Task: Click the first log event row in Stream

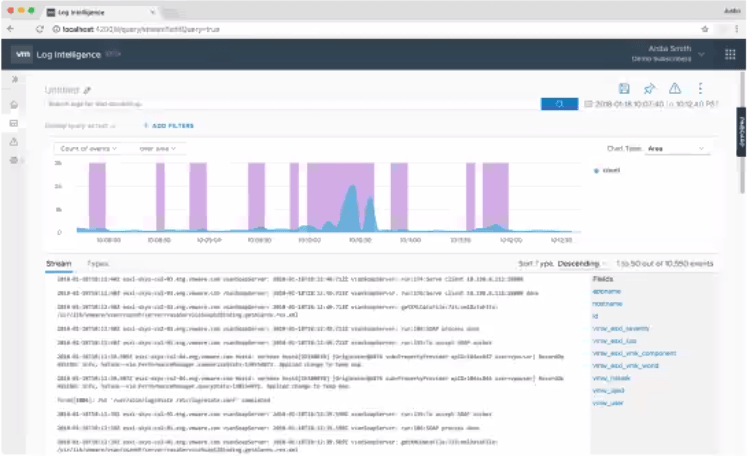Action: pyautogui.click(x=290, y=279)
